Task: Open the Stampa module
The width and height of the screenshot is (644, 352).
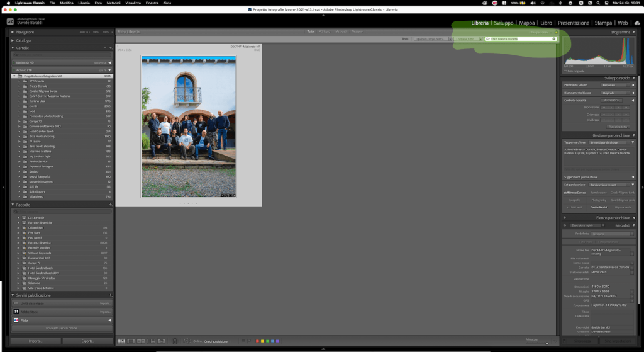Action: tap(603, 23)
